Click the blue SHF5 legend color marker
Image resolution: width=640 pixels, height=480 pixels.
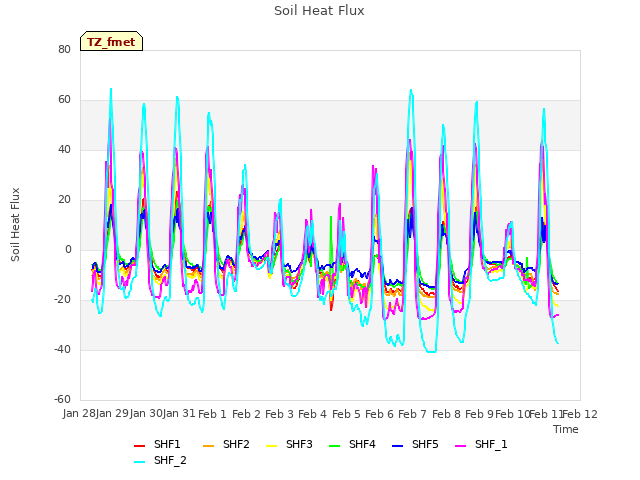[x=398, y=446]
